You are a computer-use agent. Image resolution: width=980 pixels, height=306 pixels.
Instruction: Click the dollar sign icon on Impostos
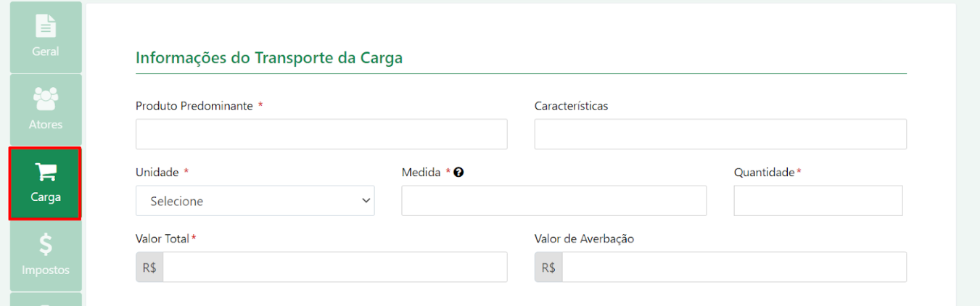tap(46, 244)
